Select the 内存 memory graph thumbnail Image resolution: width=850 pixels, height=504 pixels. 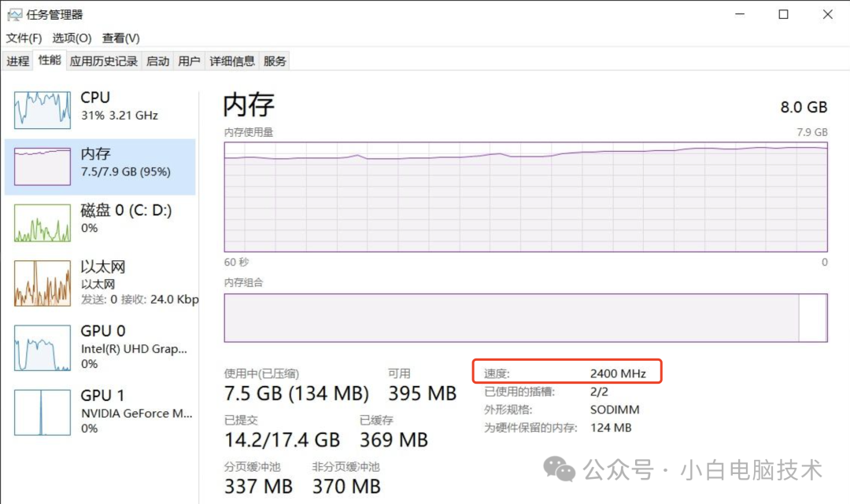[x=42, y=166]
